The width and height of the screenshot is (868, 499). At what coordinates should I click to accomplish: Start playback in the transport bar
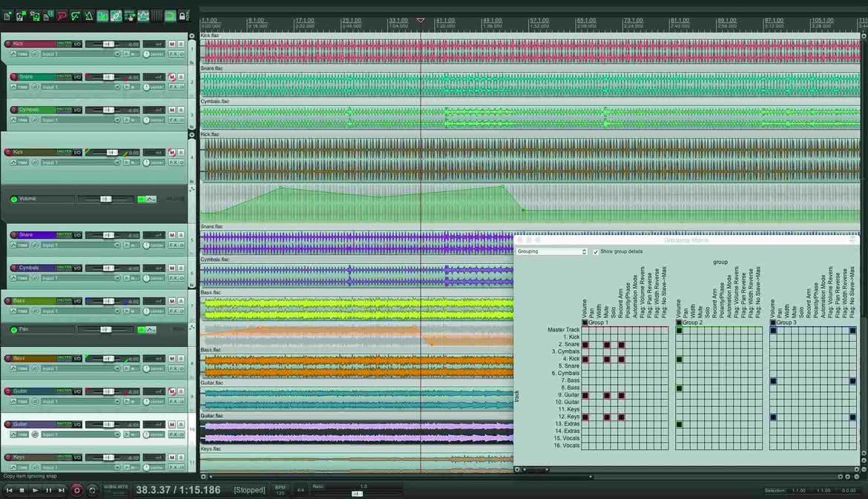click(35, 490)
